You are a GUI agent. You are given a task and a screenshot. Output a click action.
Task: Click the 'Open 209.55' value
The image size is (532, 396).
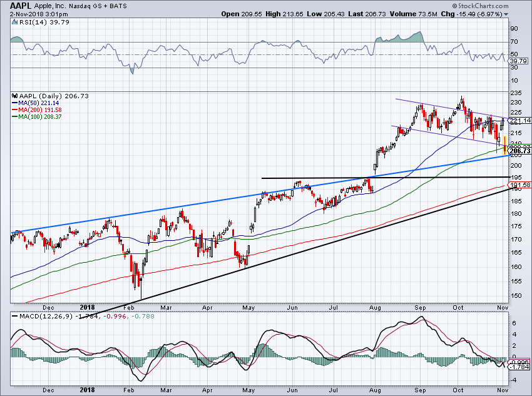pos(241,14)
